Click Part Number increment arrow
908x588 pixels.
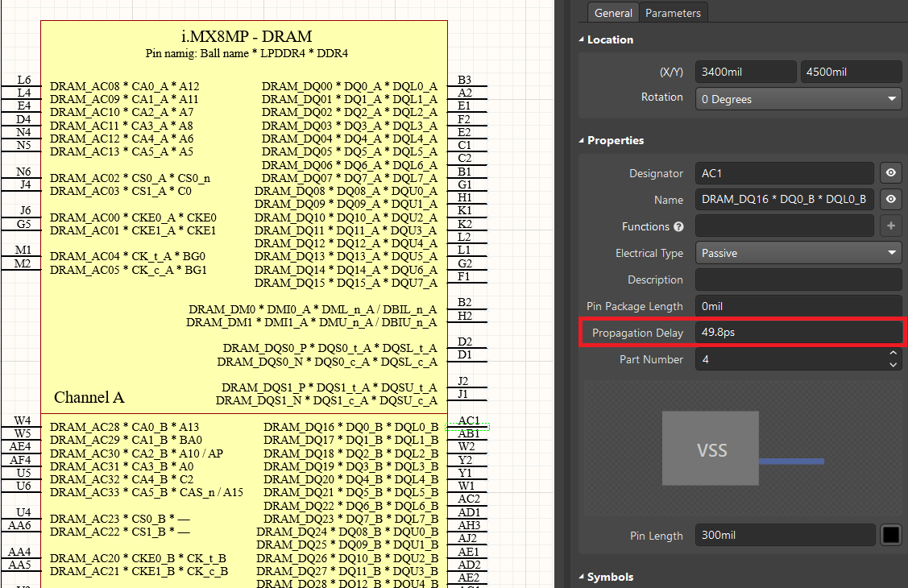(893, 353)
